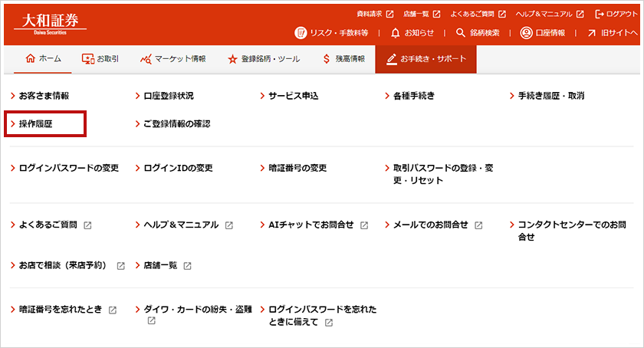Open 店舗一覧 external icon in header
The height and width of the screenshot is (348, 644).
click(x=436, y=14)
